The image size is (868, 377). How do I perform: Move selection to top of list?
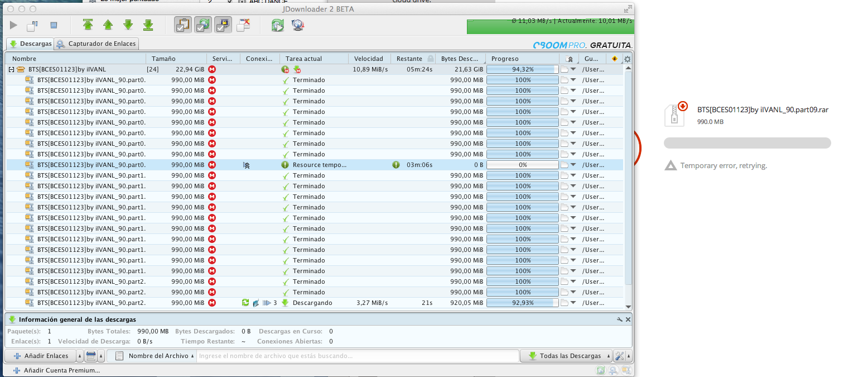[x=88, y=25]
